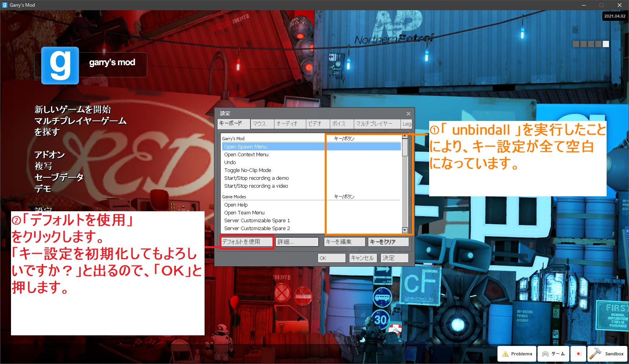Screen dimensions: 629x364
Task: Switch to the オーディオ tab
Action: (x=290, y=124)
